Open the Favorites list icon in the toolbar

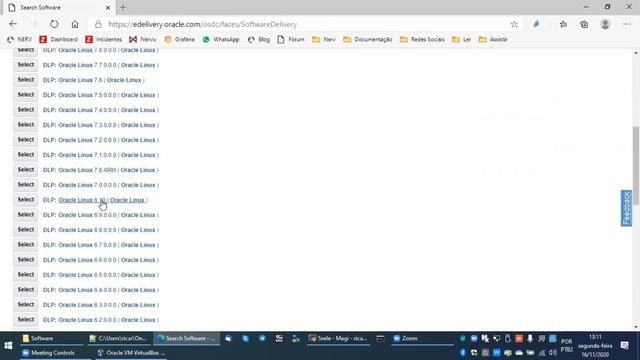pyautogui.click(x=563, y=24)
